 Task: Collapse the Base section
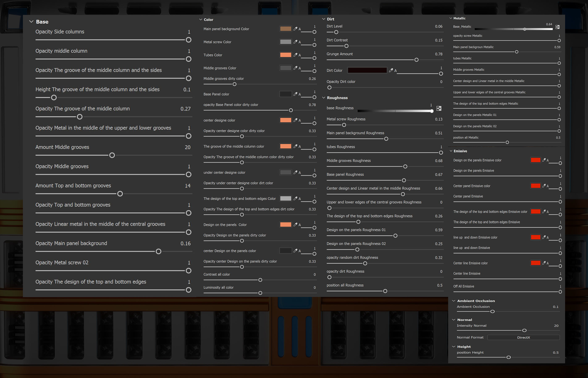tap(31, 22)
